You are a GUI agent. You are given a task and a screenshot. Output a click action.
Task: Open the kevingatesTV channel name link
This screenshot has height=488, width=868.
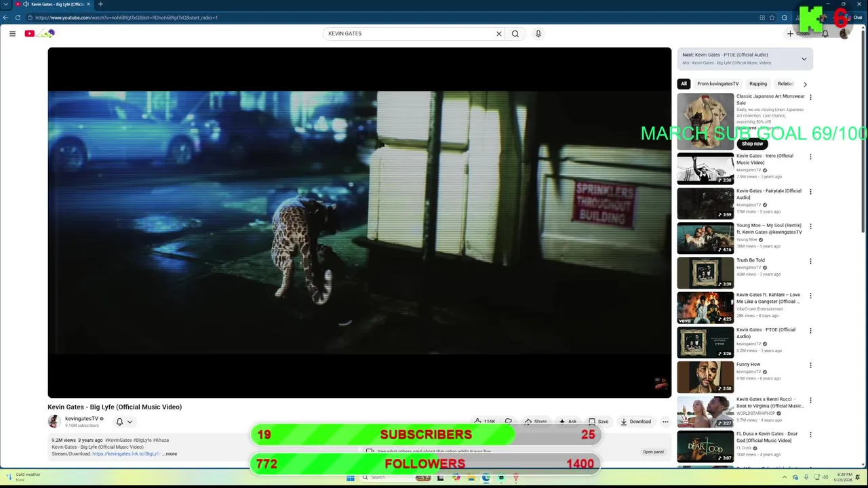(81, 419)
